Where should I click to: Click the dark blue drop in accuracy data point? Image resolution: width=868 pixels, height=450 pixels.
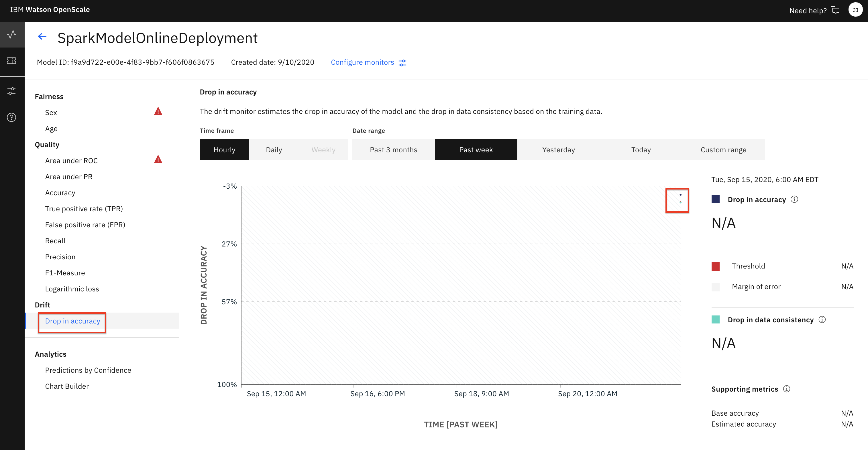[680, 195]
